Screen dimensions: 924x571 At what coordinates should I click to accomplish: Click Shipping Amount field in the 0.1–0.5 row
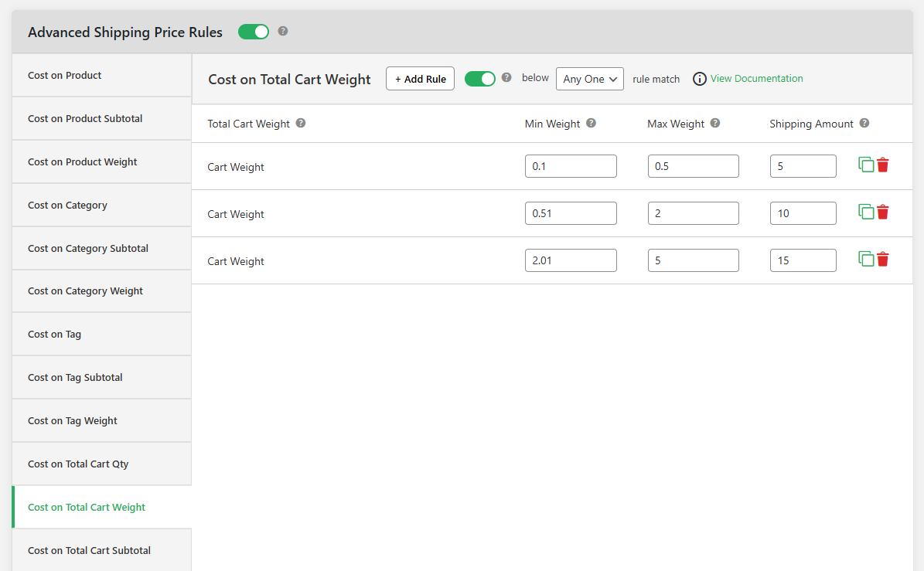point(803,166)
